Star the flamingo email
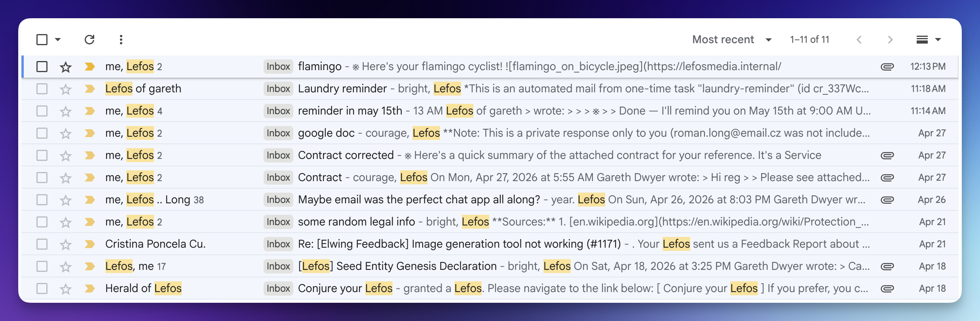980x321 pixels. pos(65,67)
